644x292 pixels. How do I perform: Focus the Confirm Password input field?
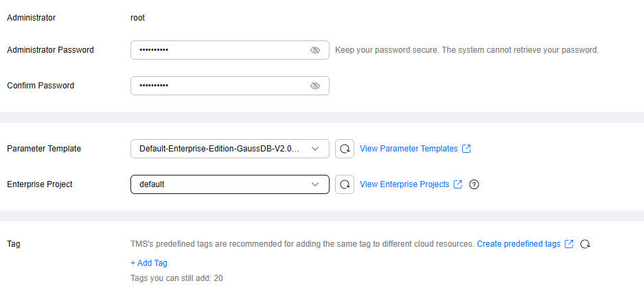[x=229, y=86]
